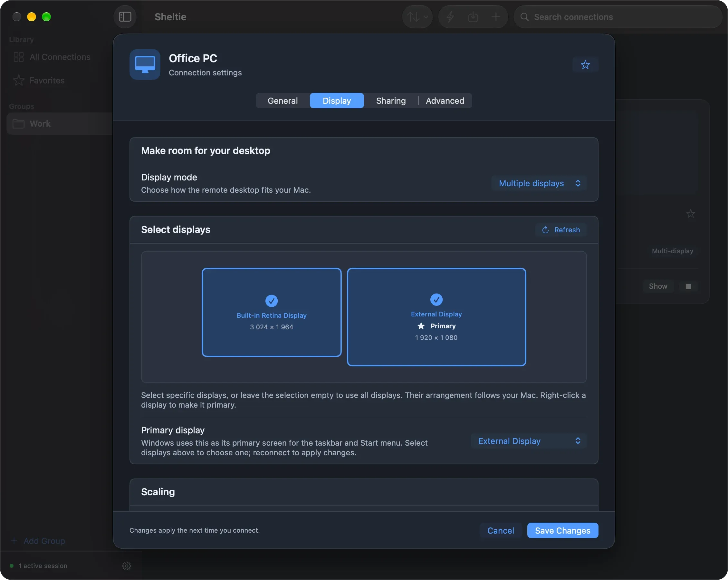Switch to the Advanced tab
Image resolution: width=728 pixels, height=580 pixels.
(x=445, y=101)
